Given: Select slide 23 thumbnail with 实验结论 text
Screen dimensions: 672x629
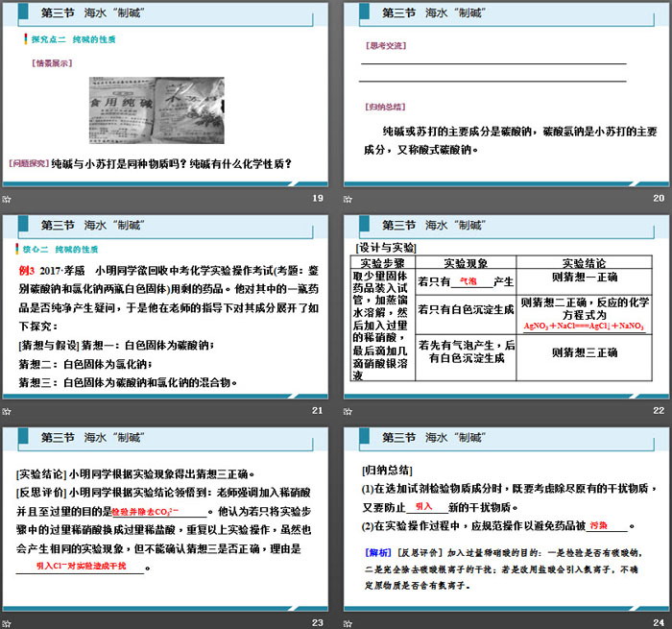Looking at the screenshot, I should point(166,523).
